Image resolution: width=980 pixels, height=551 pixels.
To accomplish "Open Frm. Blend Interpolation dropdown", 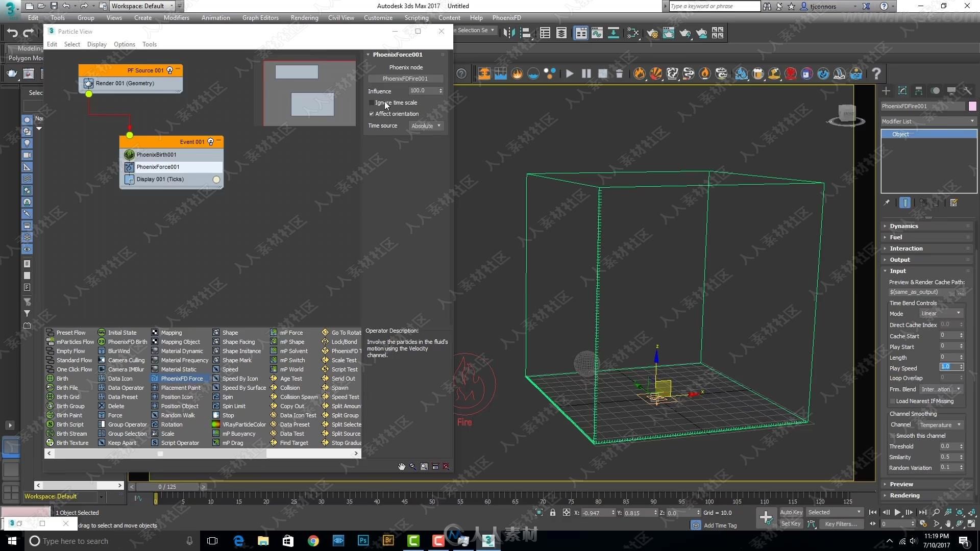I will pyautogui.click(x=941, y=389).
